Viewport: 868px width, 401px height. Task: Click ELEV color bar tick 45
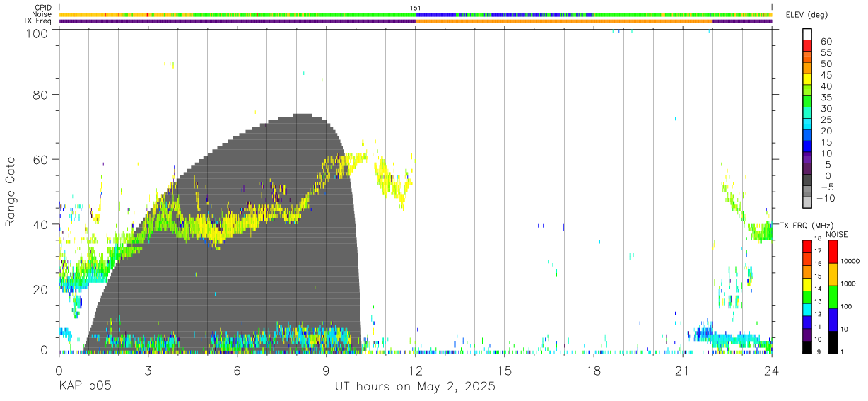826,75
